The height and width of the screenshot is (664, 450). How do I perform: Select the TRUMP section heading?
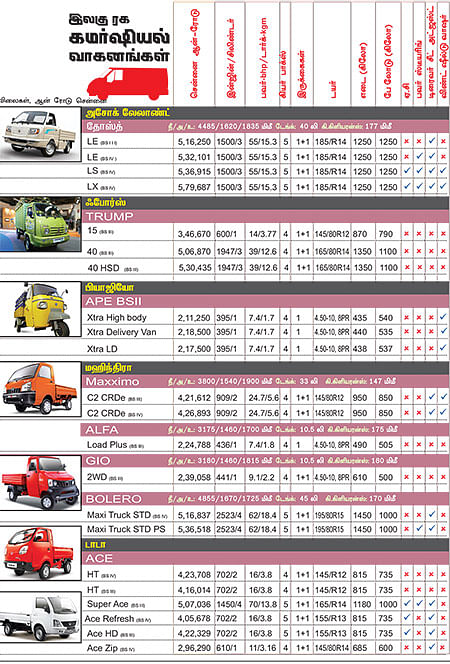pyautogui.click(x=110, y=216)
